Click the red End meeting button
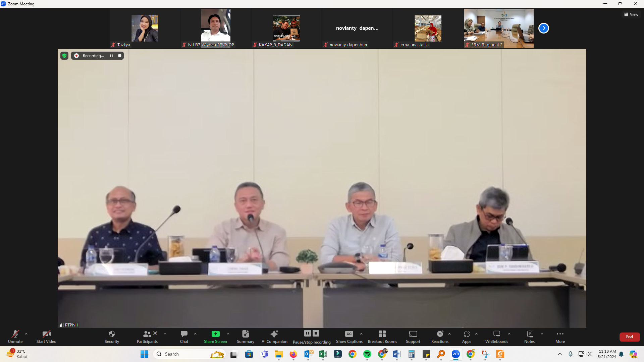Screen dimensions: 644x362 629,337
